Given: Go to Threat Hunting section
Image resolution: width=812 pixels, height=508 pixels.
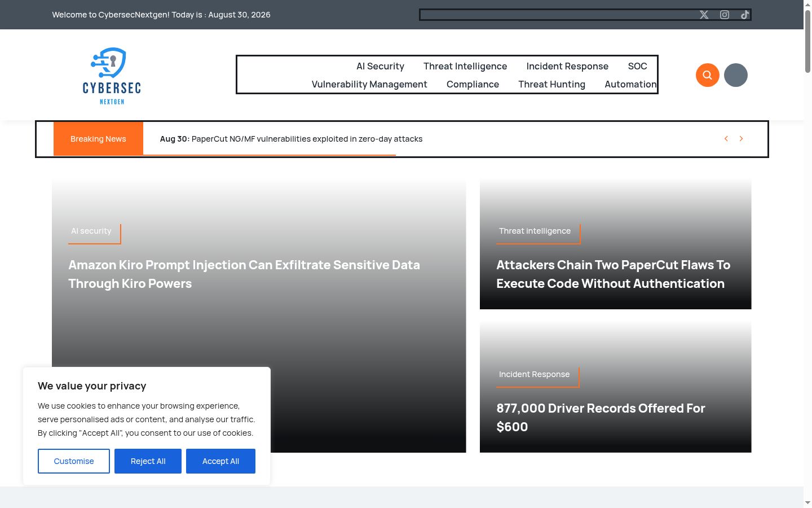Looking at the screenshot, I should (x=551, y=84).
